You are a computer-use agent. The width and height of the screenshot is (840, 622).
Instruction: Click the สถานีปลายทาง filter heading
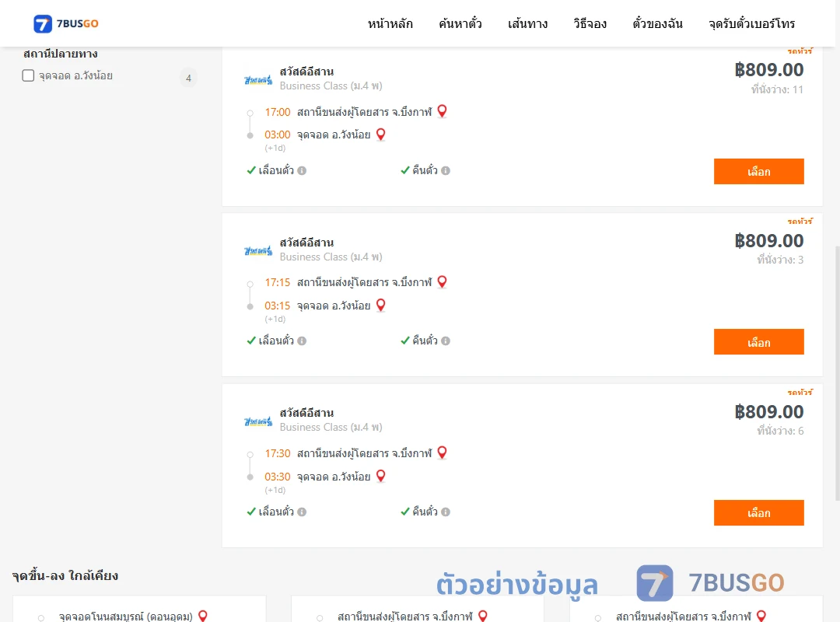click(x=61, y=54)
